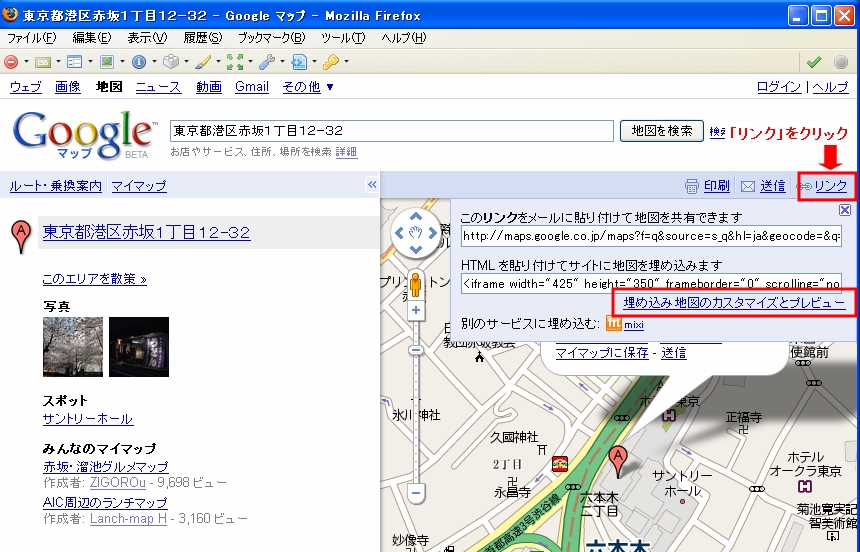This screenshot has height=552, width=860.
Task: Pan map right with right arrow
Action: (x=433, y=233)
